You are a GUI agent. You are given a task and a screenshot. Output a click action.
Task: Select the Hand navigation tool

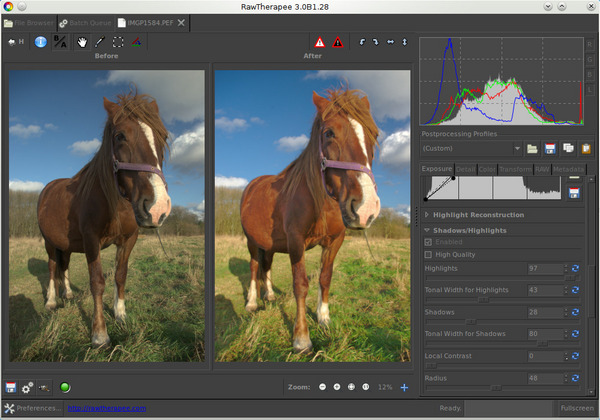(80, 42)
